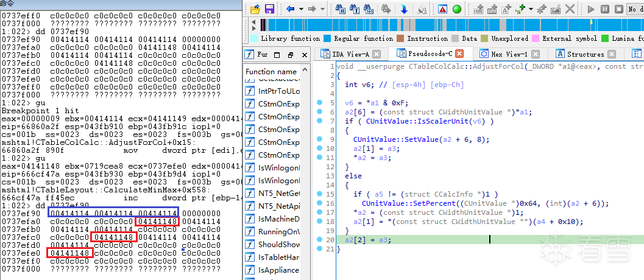The width and height of the screenshot is (644, 280).
Task: Close the Pseudocode-C tab
Action: coord(459,54)
